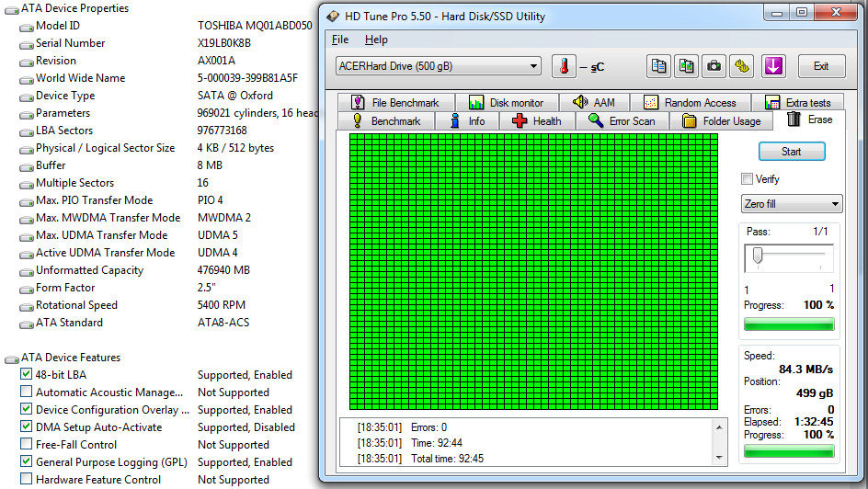Open options via the yellow gear icon

(742, 66)
